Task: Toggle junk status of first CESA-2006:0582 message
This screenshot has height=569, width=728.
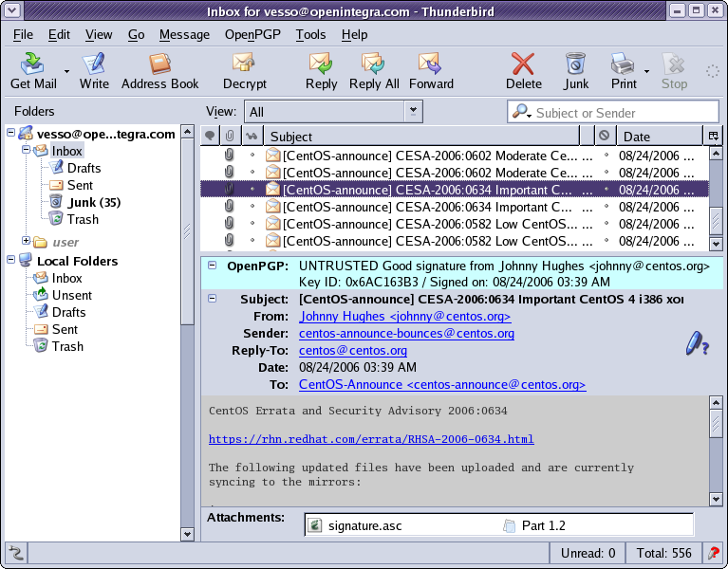Action: point(606,224)
